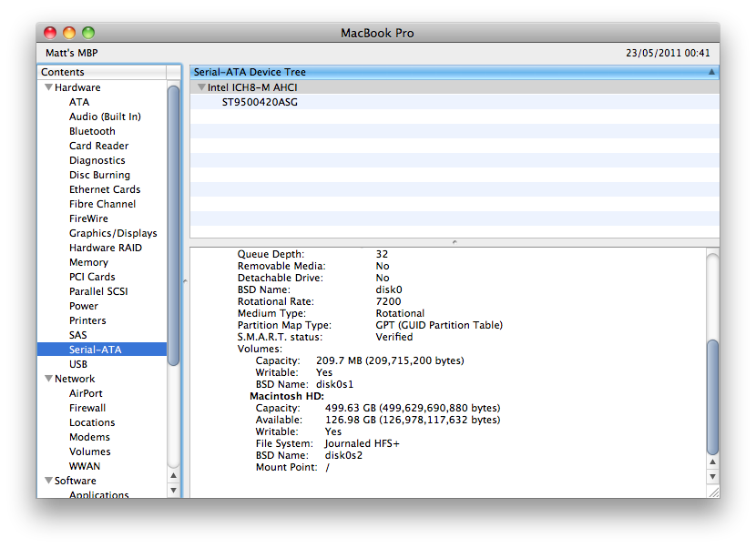
Task: Select ATA in the Hardware list
Action: 79,102
